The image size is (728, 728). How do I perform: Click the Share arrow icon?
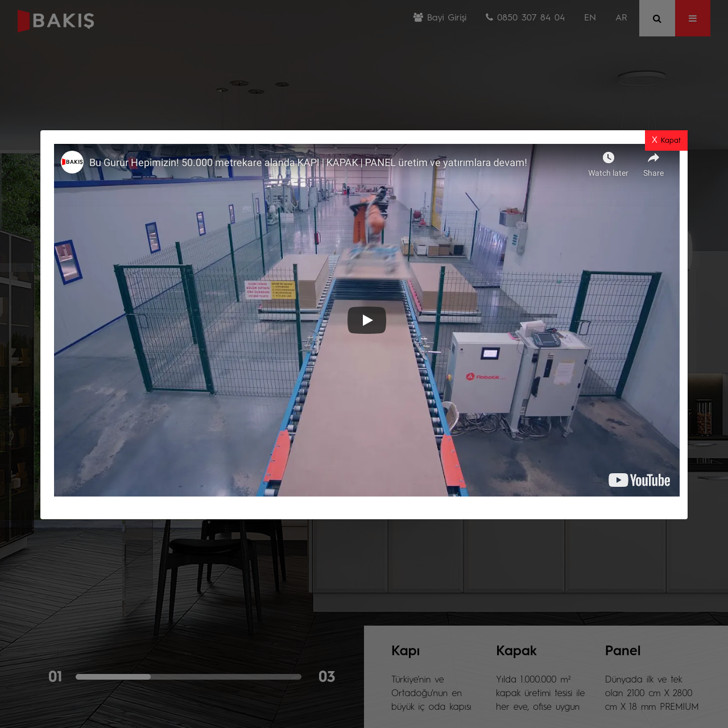[x=653, y=158]
